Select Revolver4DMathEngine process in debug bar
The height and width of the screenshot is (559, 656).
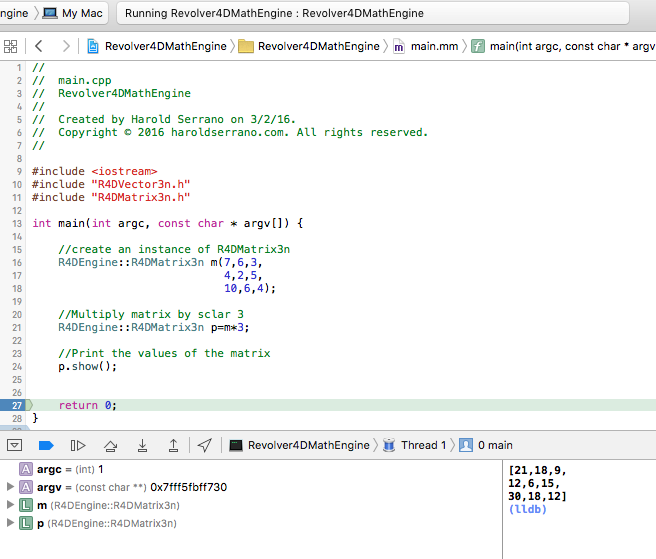click(x=299, y=445)
